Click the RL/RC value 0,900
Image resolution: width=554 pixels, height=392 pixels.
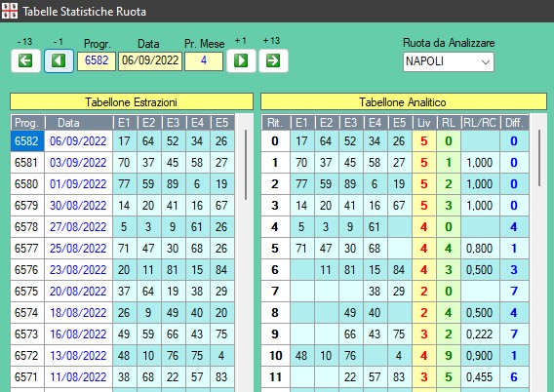[480, 355]
